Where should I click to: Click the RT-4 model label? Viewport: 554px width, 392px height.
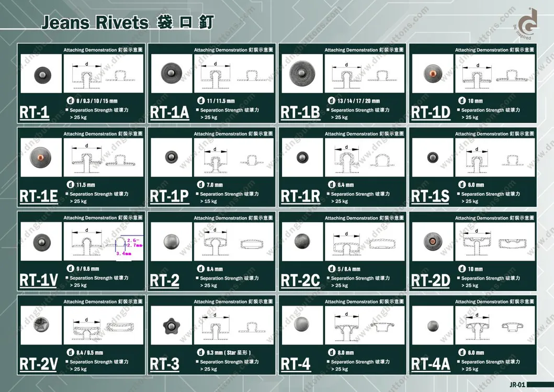click(296, 364)
